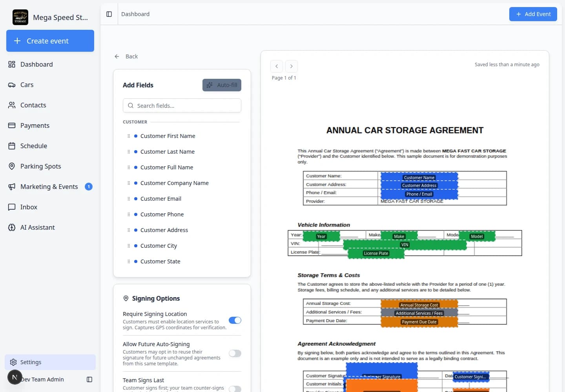
Task: Click Marketing & Events notification badge
Action: [89, 187]
